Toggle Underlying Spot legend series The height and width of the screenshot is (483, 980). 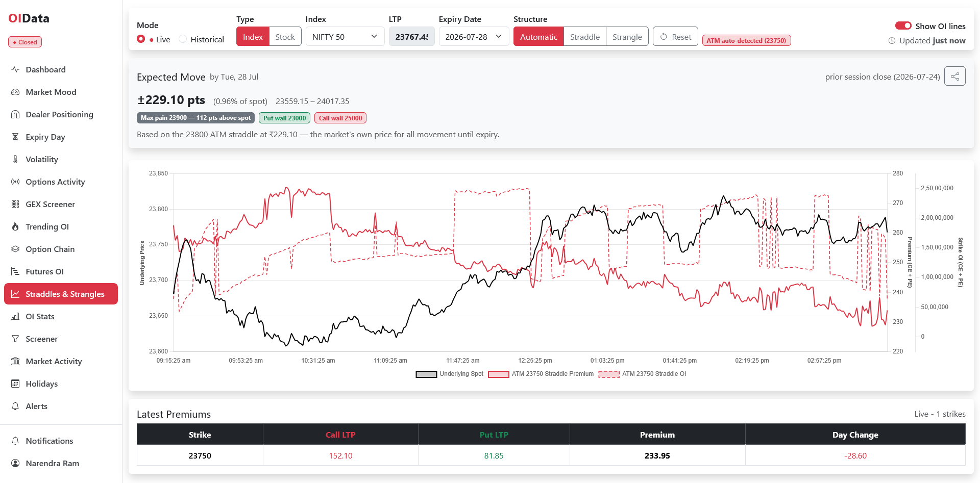[x=450, y=374]
